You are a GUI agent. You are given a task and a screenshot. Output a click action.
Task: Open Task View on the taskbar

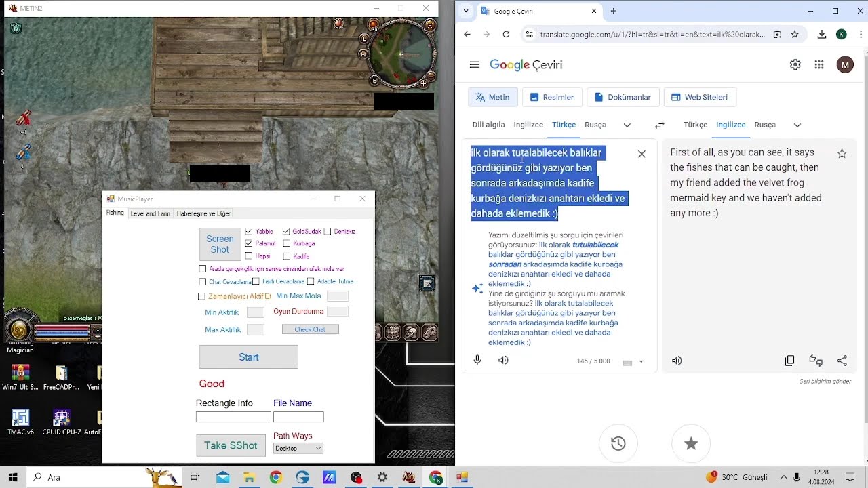pos(195,477)
